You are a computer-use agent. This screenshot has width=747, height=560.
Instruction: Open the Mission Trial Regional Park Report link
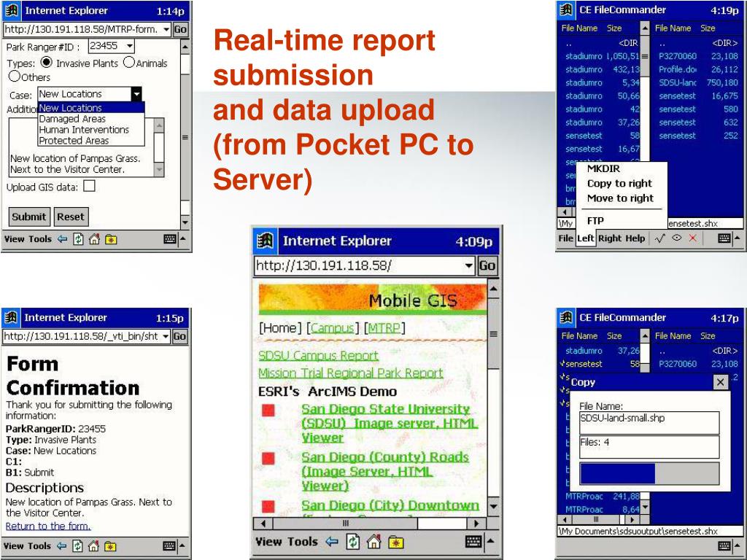(x=351, y=373)
